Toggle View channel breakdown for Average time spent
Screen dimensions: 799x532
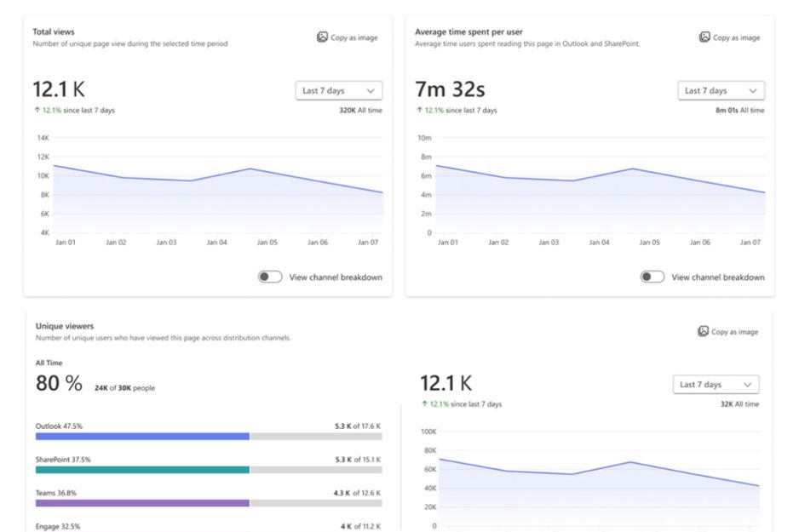pyautogui.click(x=652, y=277)
